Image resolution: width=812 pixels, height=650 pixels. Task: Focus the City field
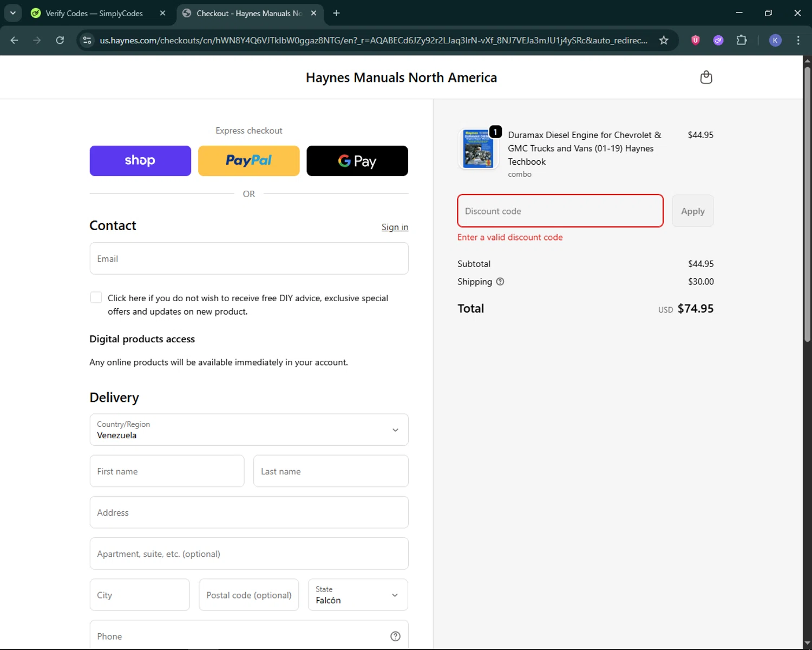pyautogui.click(x=140, y=595)
